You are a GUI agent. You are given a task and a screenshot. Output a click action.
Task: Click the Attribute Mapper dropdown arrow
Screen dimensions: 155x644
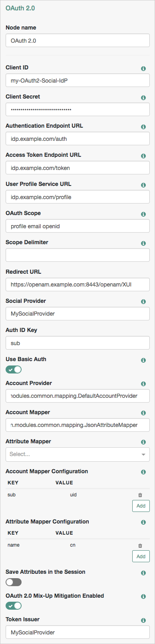[x=143, y=454]
